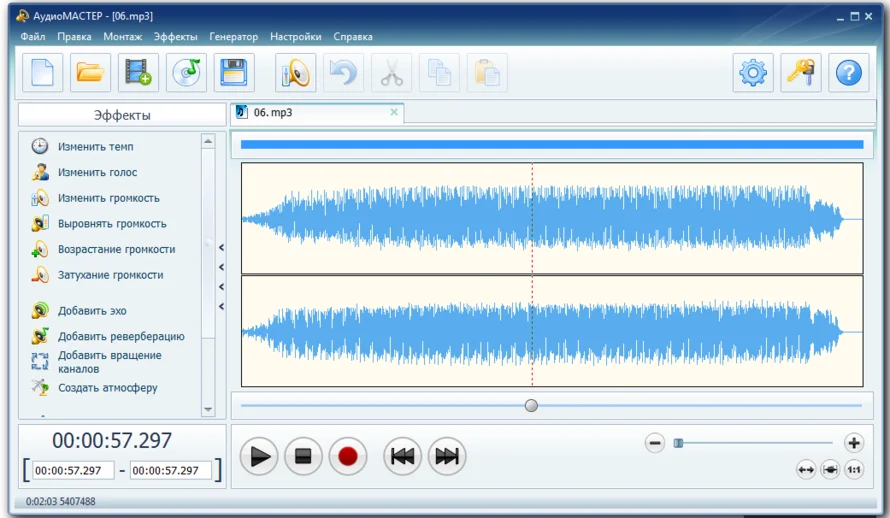890x518 pixels.
Task: Click the rip audio CD icon
Action: 186,73
